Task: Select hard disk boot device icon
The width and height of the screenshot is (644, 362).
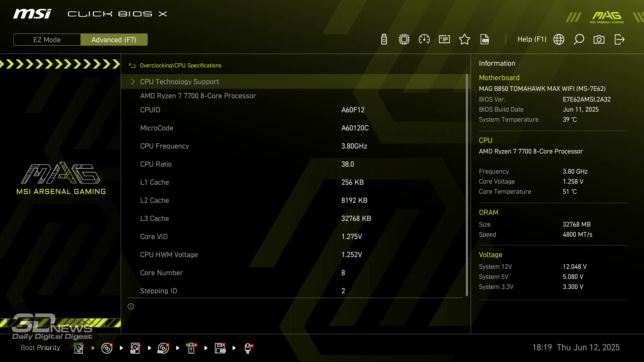Action: click(x=78, y=348)
